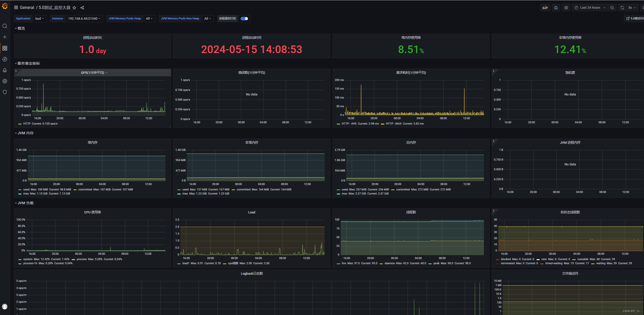
Task: Open the Explore compass icon in sidebar
Action: pyautogui.click(x=5, y=59)
